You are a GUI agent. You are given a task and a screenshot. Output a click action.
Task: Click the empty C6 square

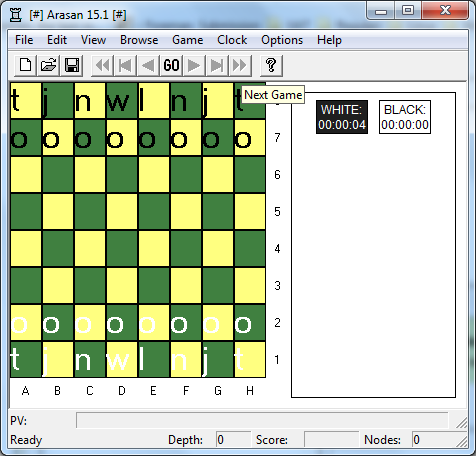coord(90,175)
